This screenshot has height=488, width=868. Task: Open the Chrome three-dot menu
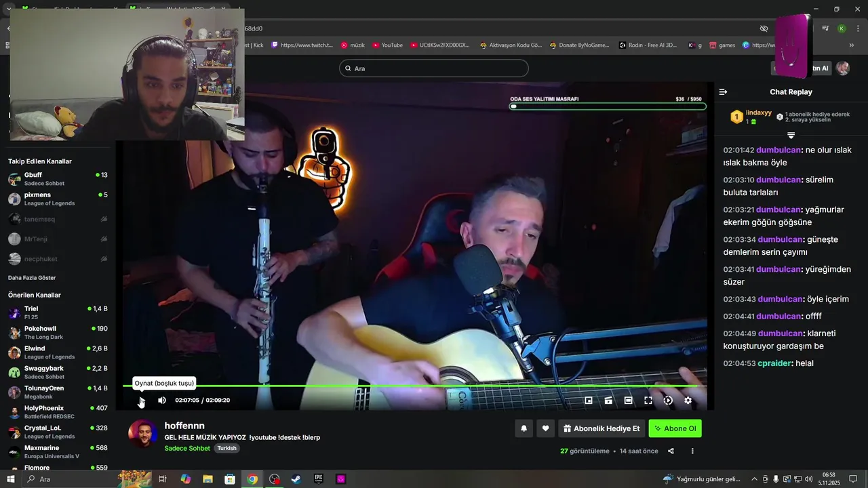[857, 28]
